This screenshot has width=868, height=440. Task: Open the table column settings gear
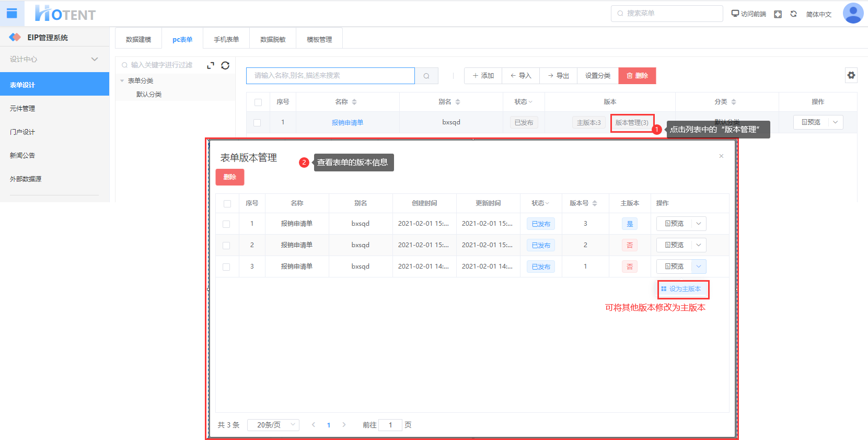pos(851,75)
